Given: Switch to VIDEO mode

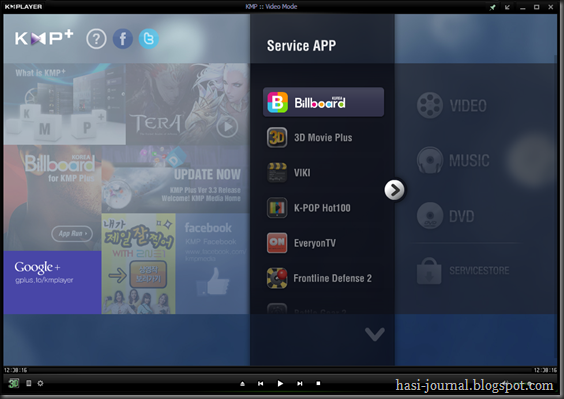Looking at the screenshot, I should [452, 105].
